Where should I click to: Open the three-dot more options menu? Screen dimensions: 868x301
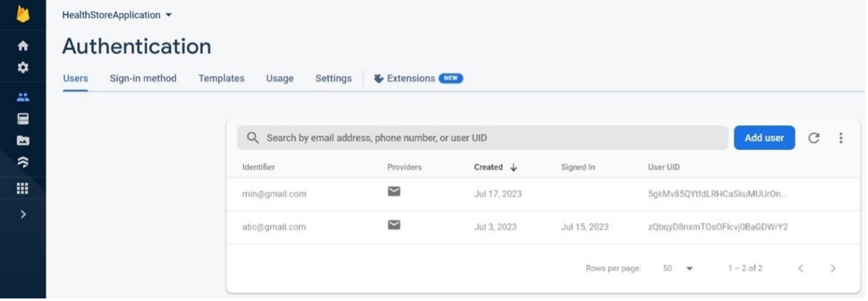coord(841,138)
